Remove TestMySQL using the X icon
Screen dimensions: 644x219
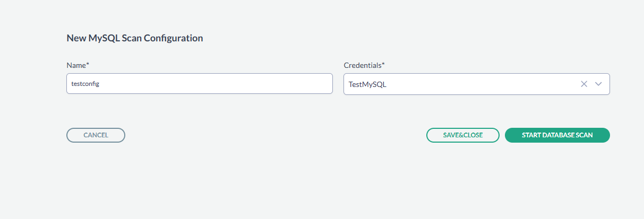pos(584,84)
